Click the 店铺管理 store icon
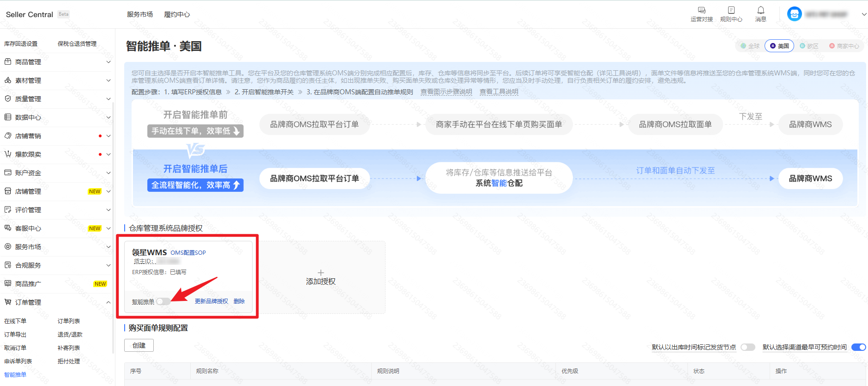 [8, 191]
